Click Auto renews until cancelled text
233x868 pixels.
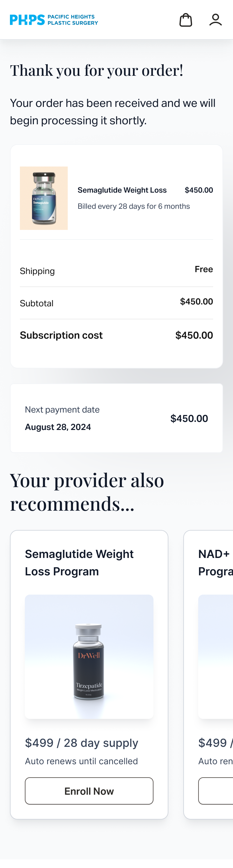[x=81, y=761]
